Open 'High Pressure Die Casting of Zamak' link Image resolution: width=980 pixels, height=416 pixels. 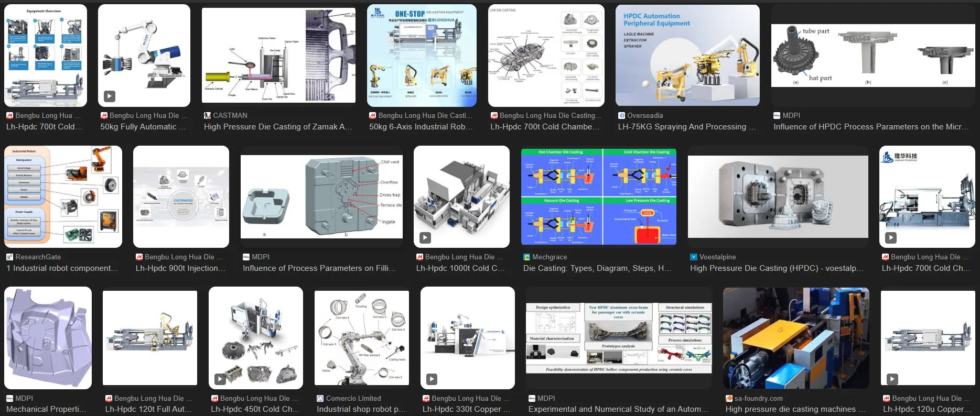[x=278, y=127]
